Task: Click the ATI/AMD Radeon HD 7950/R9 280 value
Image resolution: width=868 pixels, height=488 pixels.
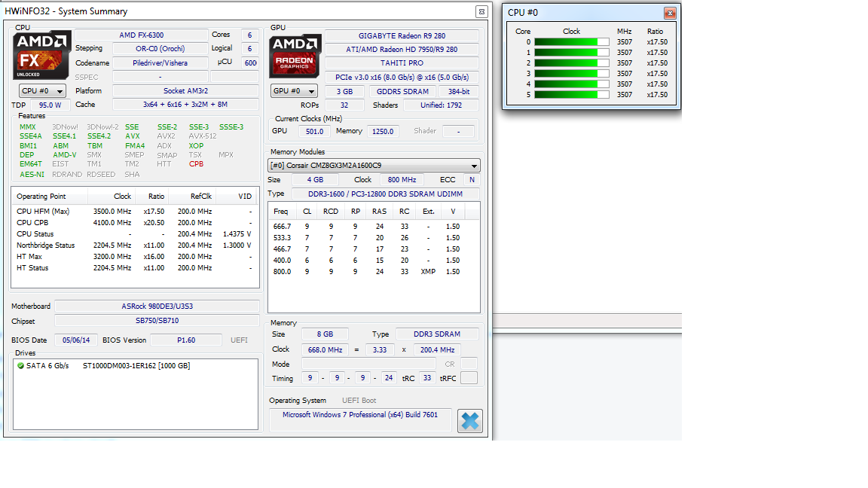Action: pyautogui.click(x=402, y=49)
